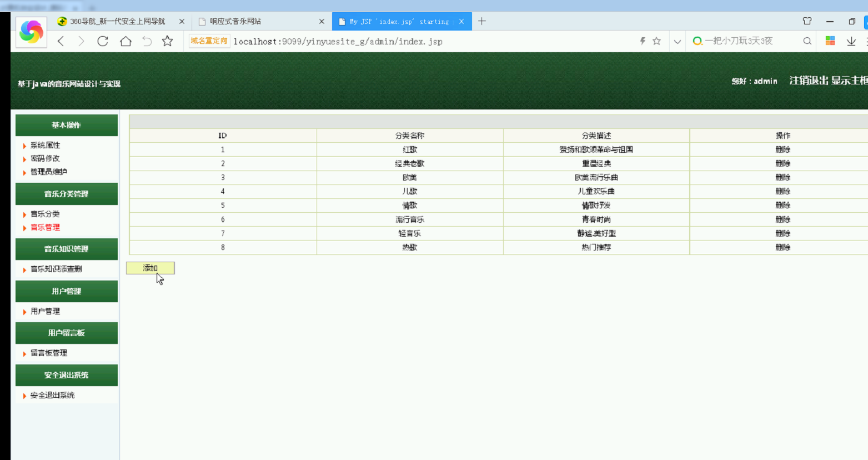The image size is (868, 460).
Task: Click 注销退出 link in header
Action: click(x=809, y=81)
